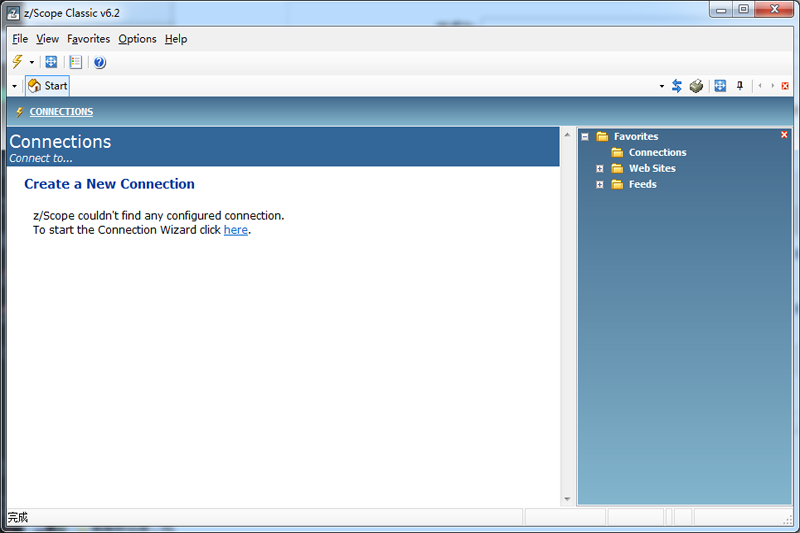Open the small dropdown arrow left of Start tab

click(14, 86)
